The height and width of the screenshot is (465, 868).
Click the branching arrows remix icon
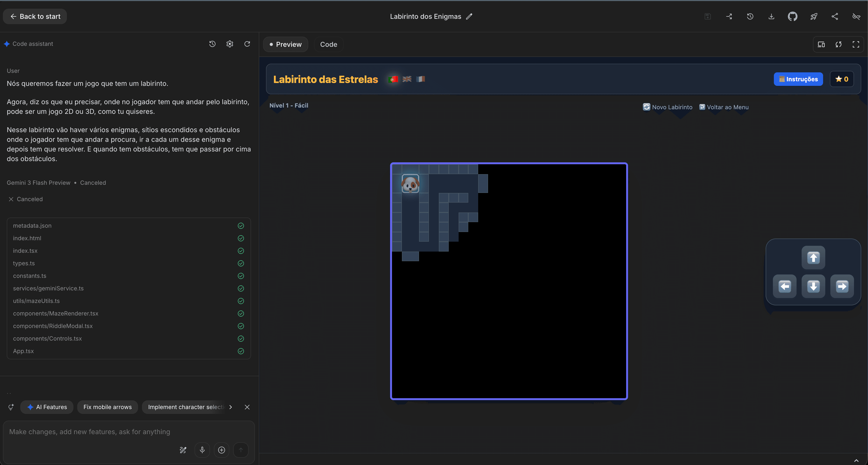coord(729,16)
